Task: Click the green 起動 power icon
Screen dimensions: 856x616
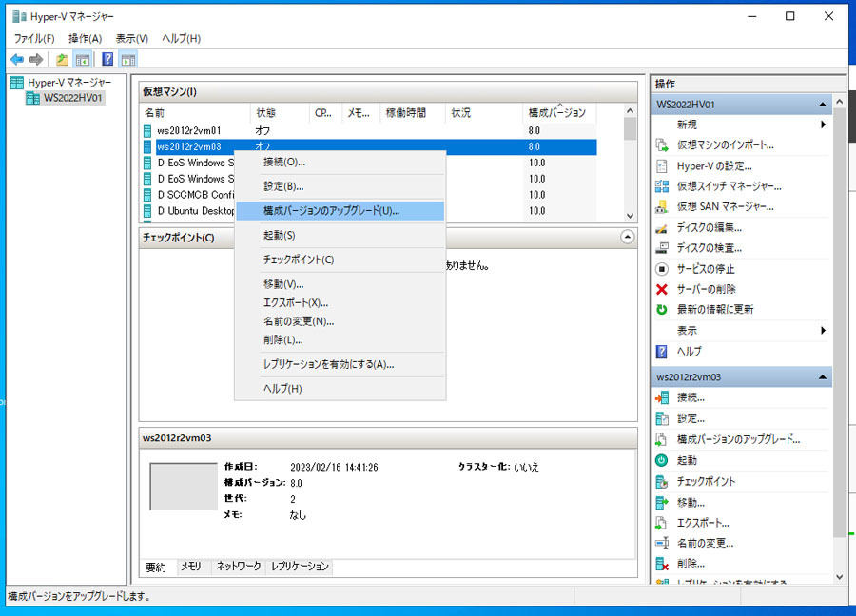Action: pos(662,460)
